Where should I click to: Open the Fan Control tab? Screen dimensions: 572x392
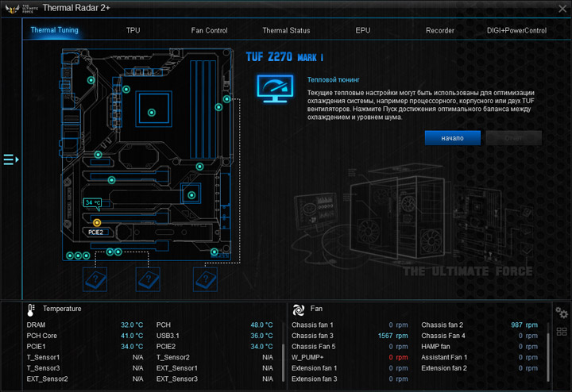coord(210,31)
